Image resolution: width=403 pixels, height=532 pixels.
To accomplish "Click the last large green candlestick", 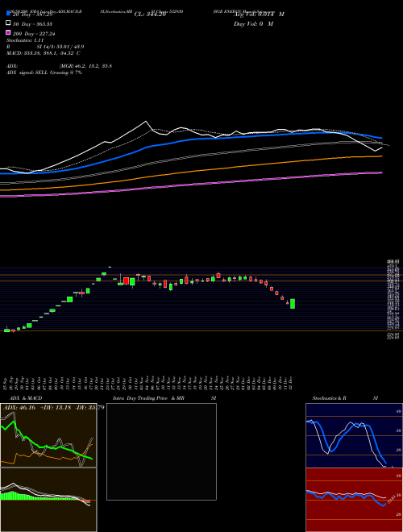I will 293,304.
